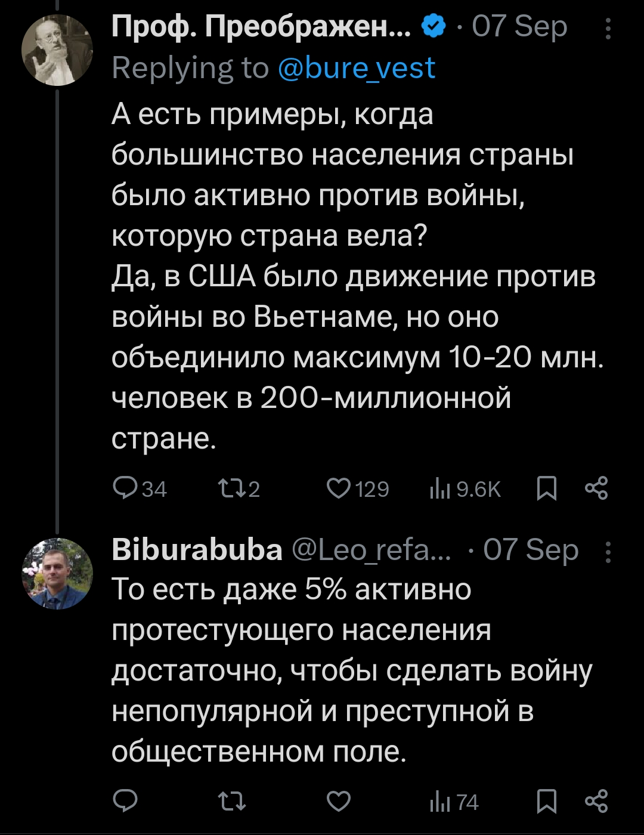Viewport: 644px width, 835px height.
Task: Like Biburabuba's tweet
Action: pos(339,802)
